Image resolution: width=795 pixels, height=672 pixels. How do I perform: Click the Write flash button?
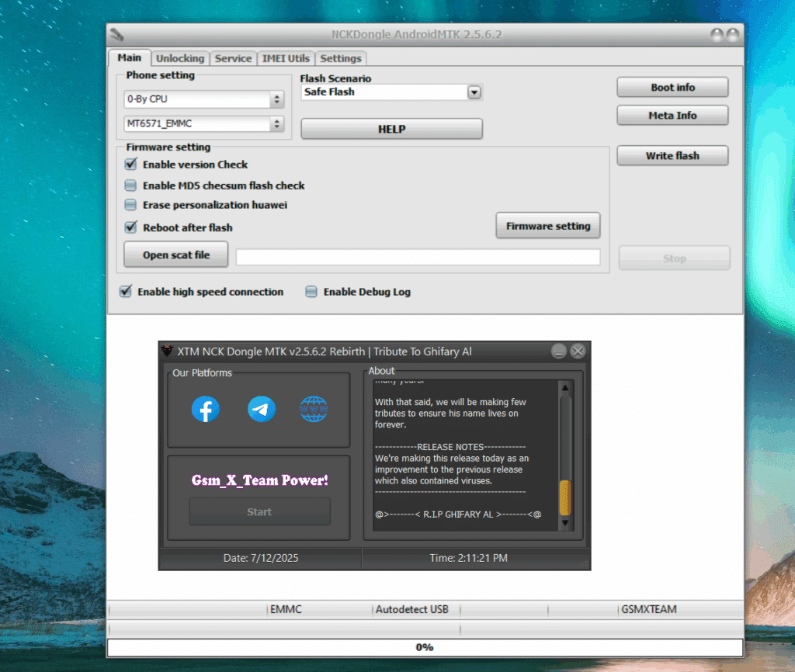pos(672,156)
